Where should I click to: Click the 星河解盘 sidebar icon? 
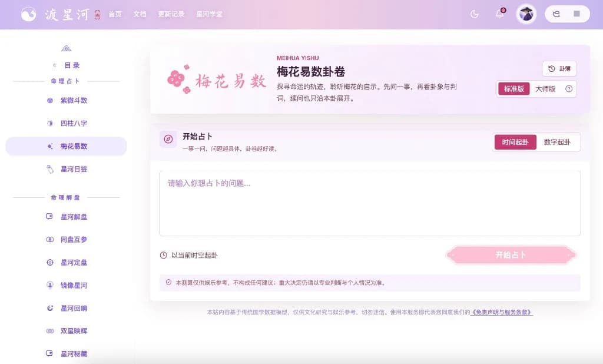(49, 217)
